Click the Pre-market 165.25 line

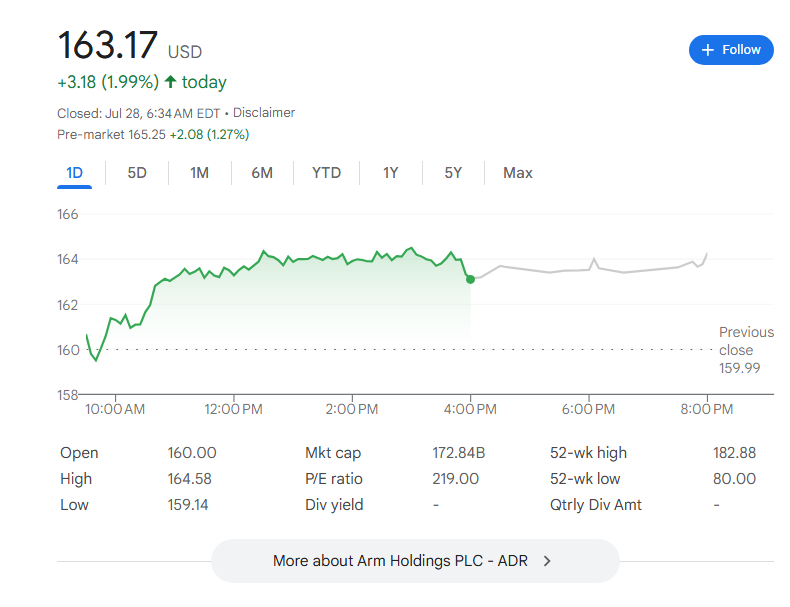153,135
